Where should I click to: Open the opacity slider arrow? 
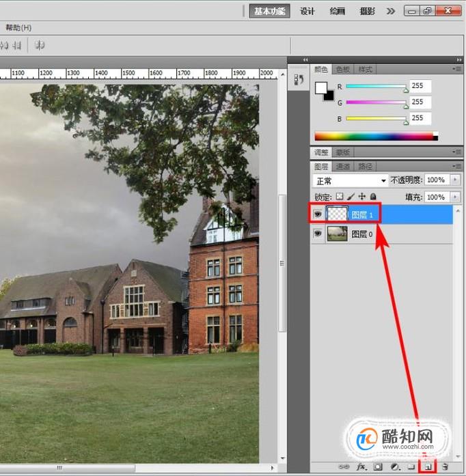tap(455, 180)
